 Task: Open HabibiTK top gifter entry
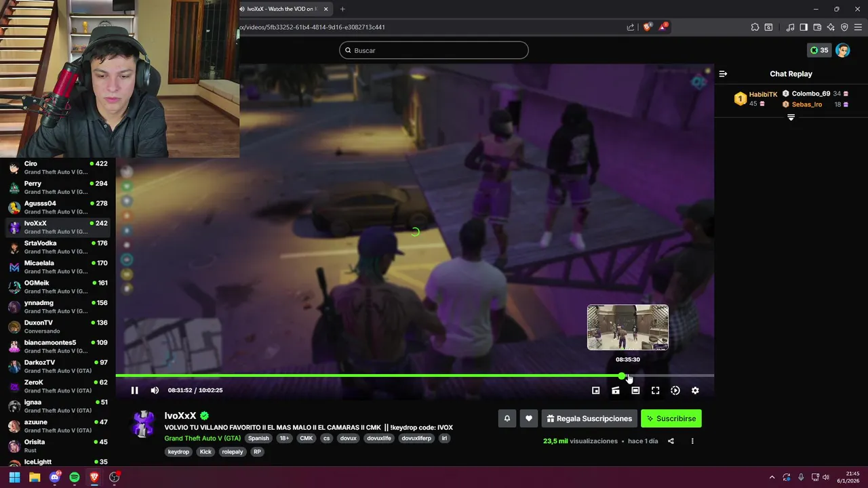[x=755, y=99]
